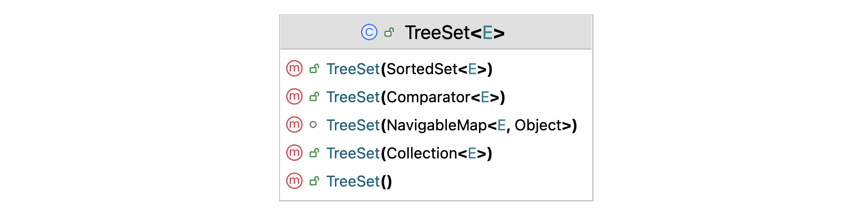The width and height of the screenshot is (868, 217).
Task: Click method icon beside no-argument TreeSet()
Action: (294, 181)
